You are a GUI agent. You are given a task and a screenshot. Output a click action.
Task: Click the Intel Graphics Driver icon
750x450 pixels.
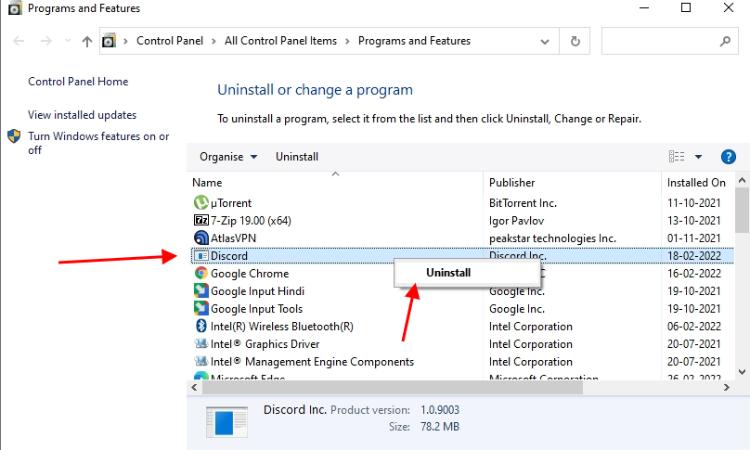pyautogui.click(x=201, y=343)
